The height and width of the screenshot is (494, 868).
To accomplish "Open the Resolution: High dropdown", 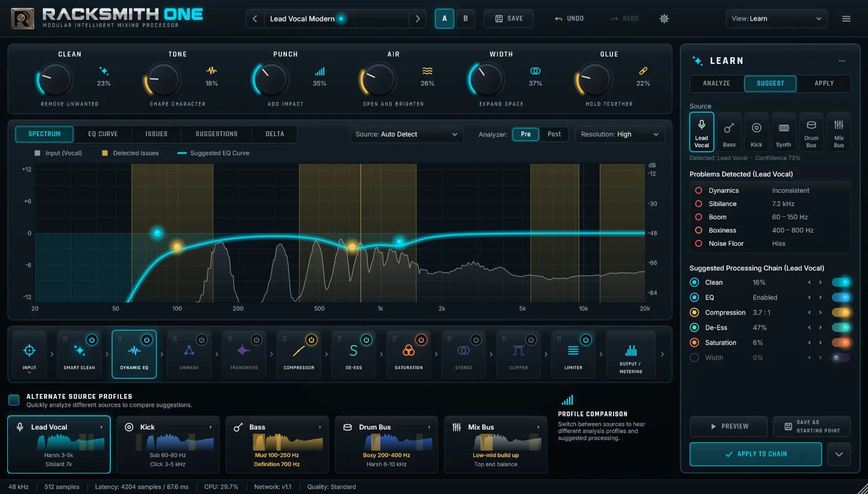I will coord(620,134).
